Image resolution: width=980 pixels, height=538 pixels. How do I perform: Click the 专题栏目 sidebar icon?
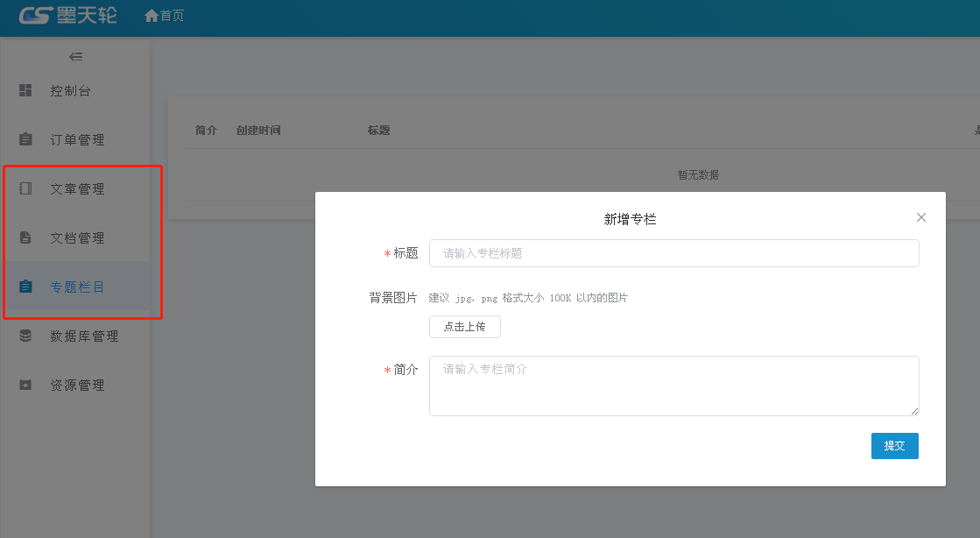25,287
